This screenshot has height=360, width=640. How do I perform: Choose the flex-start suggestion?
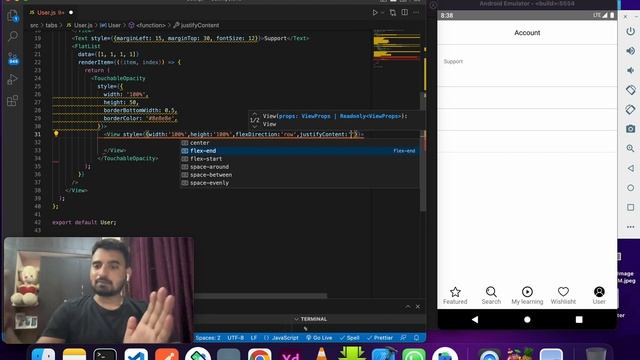299,159
